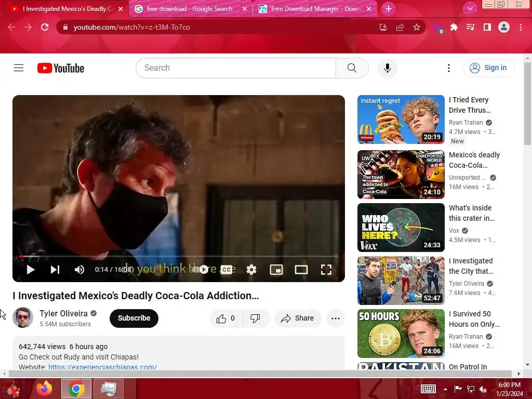The width and height of the screenshot is (532, 399).
Task: Open Firefox from taskbar
Action: pyautogui.click(x=44, y=389)
